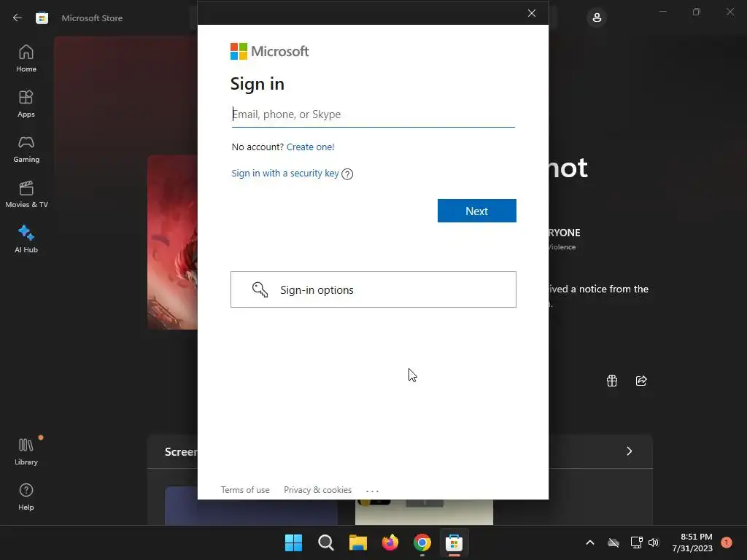
Task: Go back with Store back arrow
Action: tap(18, 17)
